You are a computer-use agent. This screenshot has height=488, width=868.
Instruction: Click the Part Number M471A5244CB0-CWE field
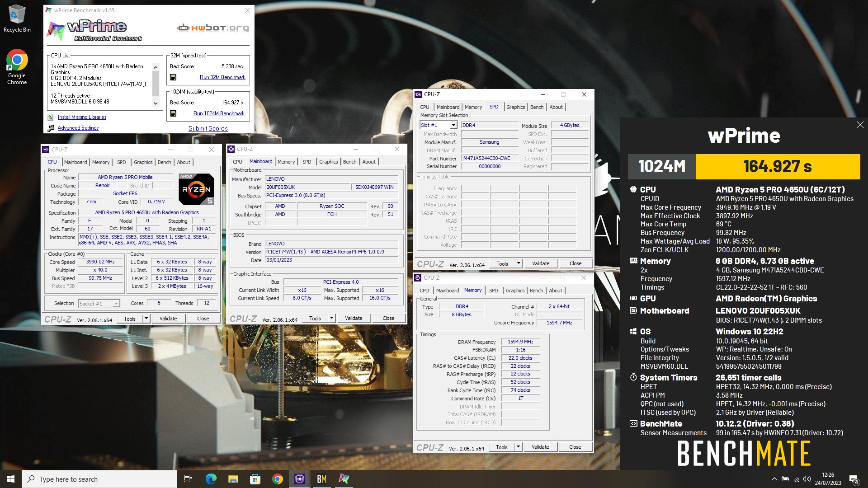click(490, 159)
